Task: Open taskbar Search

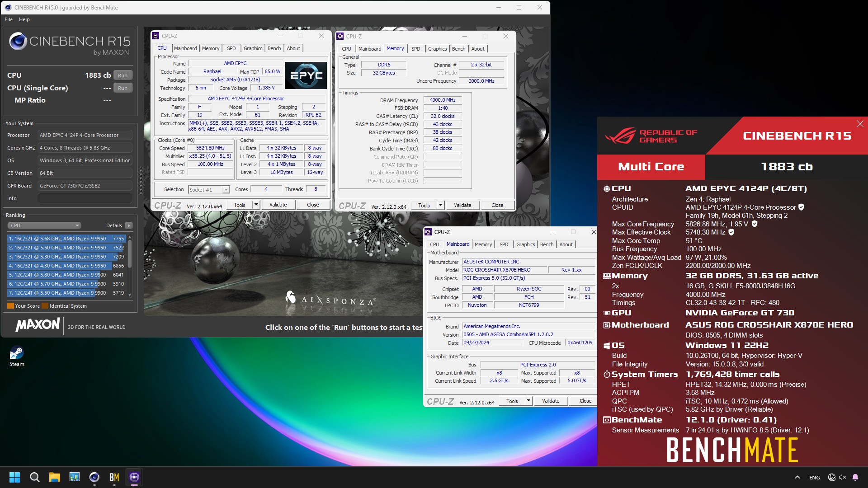Action: coord(34,477)
